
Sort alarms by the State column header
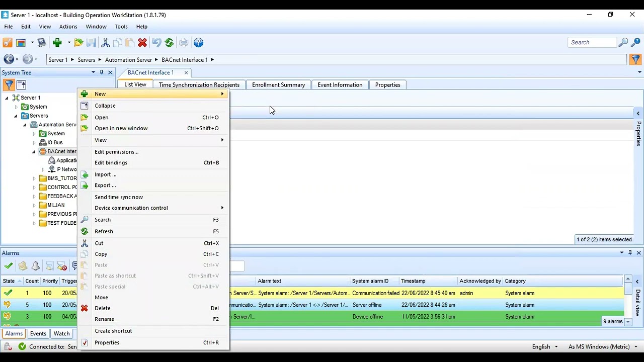(x=12, y=281)
